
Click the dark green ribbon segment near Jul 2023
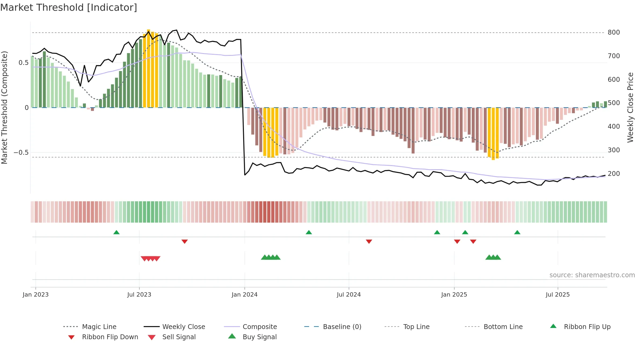point(151,212)
